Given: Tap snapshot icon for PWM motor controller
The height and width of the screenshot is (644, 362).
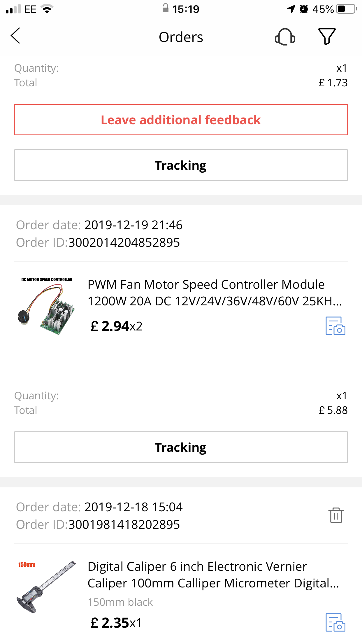Looking at the screenshot, I should (335, 326).
